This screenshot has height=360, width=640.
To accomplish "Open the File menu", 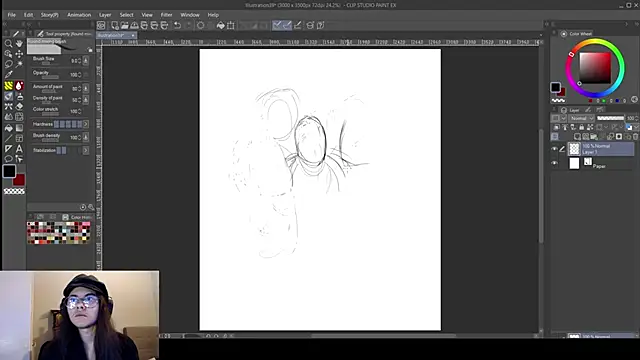I will (x=11, y=15).
